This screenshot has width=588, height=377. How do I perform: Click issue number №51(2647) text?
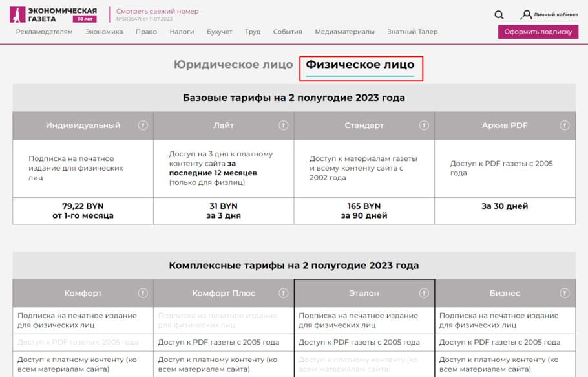pos(144,19)
